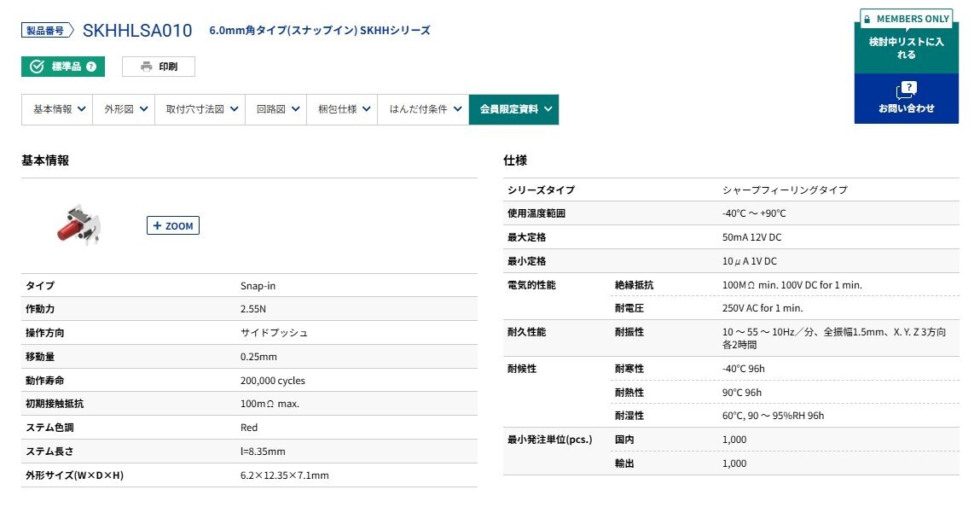Open the 回路図 tab
980x507 pixels.
coord(276,109)
